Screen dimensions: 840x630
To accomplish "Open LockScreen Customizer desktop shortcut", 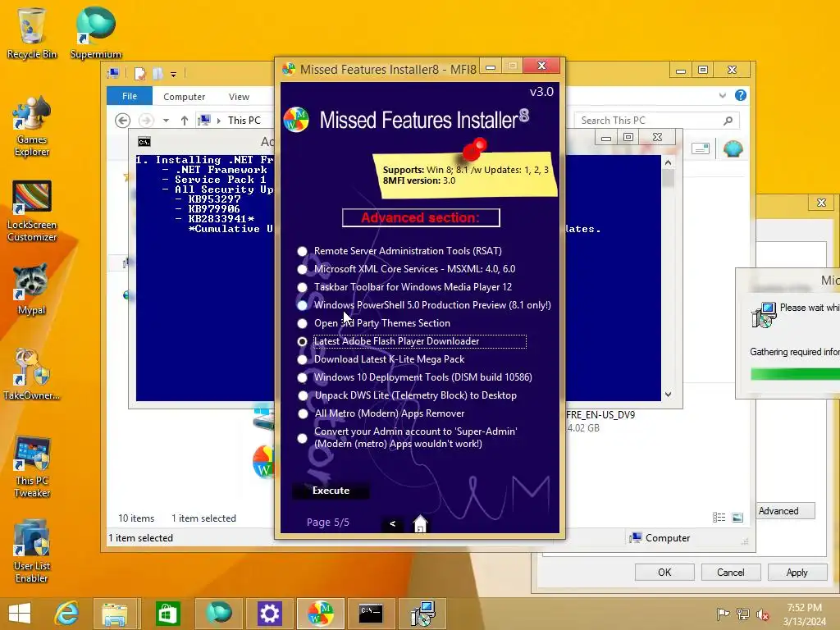I will 32,211.
